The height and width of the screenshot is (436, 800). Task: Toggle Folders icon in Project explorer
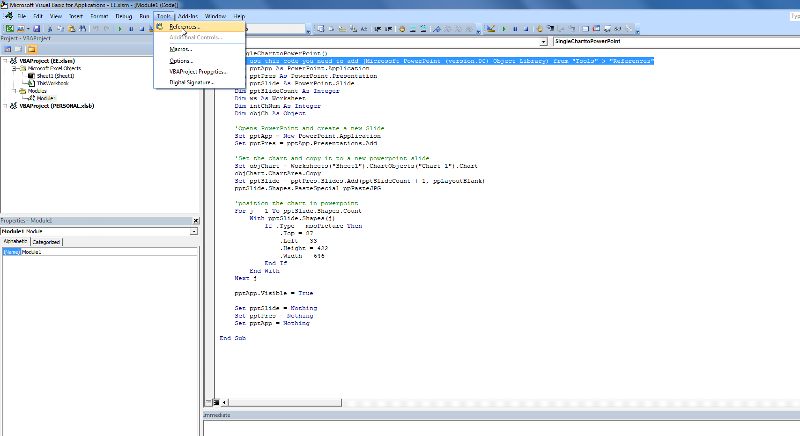(33, 47)
